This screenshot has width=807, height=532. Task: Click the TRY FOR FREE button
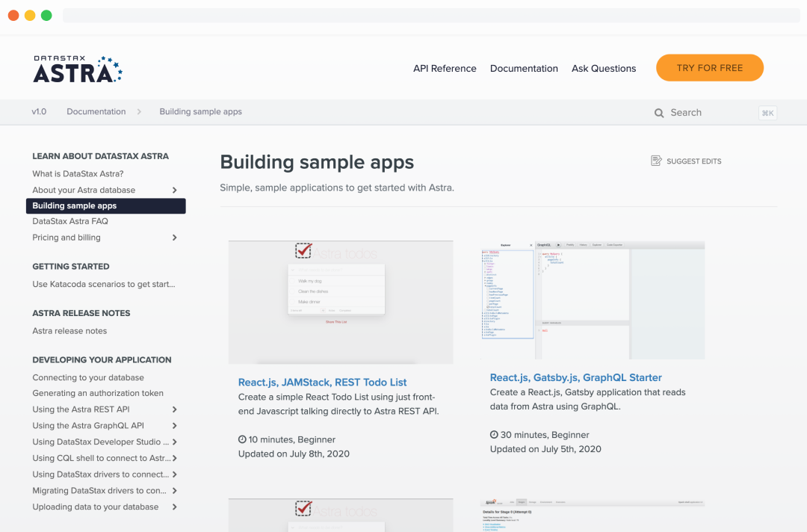coord(710,68)
